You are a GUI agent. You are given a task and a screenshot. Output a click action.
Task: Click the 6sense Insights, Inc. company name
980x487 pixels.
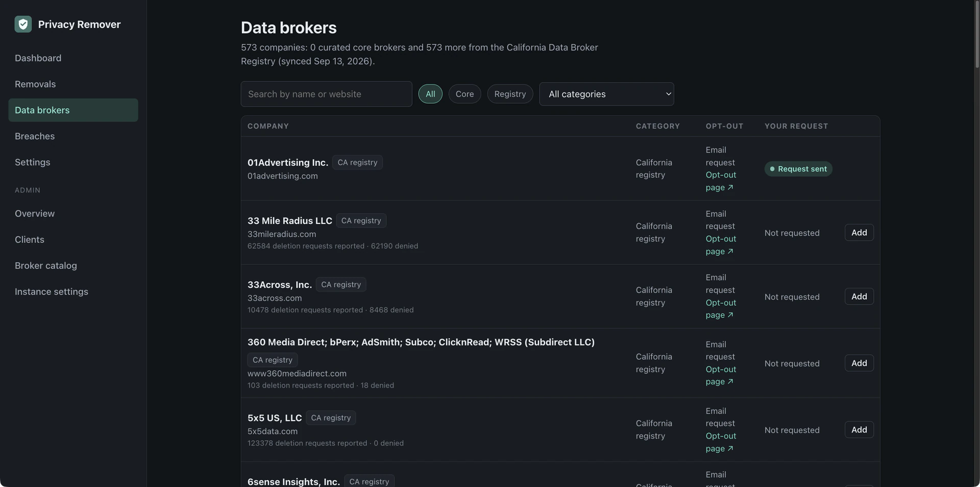point(293,481)
